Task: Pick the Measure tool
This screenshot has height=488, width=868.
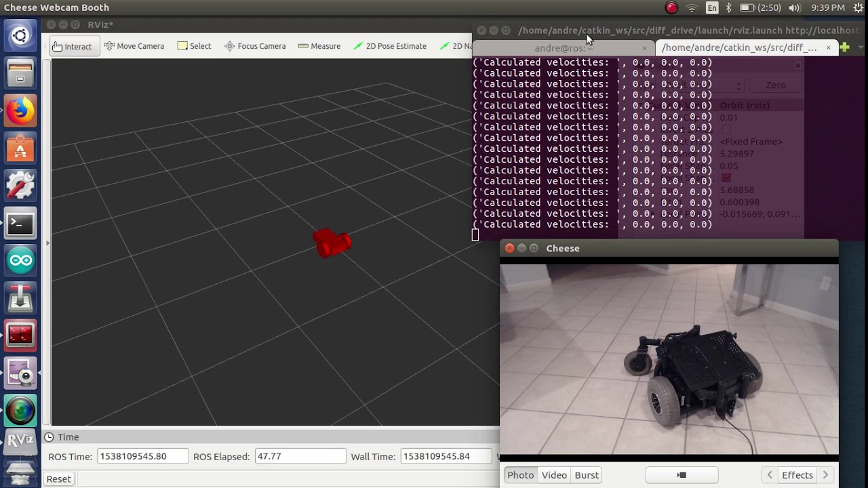Action: point(319,46)
